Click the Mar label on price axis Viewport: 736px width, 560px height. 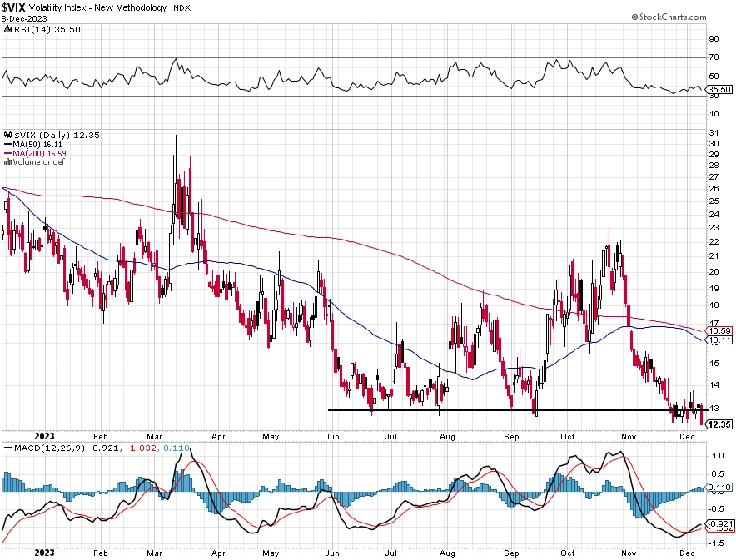click(154, 437)
